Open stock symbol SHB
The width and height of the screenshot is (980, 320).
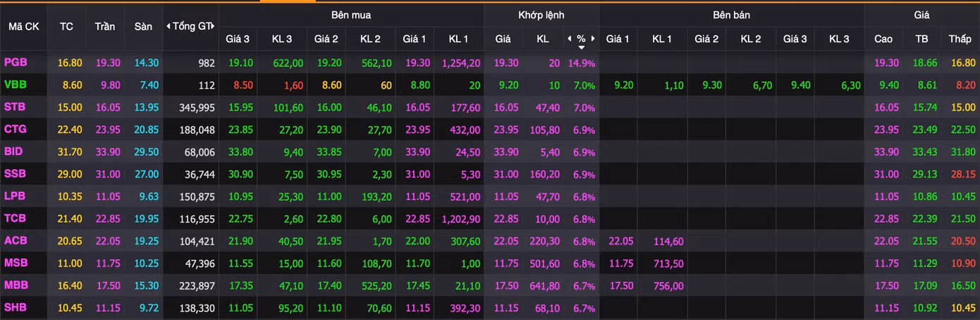16,308
